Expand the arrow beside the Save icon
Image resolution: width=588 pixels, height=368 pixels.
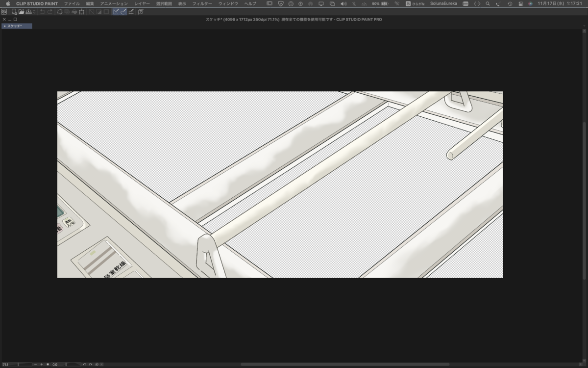coord(34,12)
